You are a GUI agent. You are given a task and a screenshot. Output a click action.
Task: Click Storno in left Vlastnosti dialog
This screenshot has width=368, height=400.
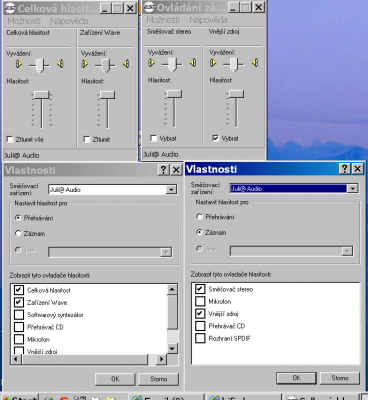tap(159, 379)
